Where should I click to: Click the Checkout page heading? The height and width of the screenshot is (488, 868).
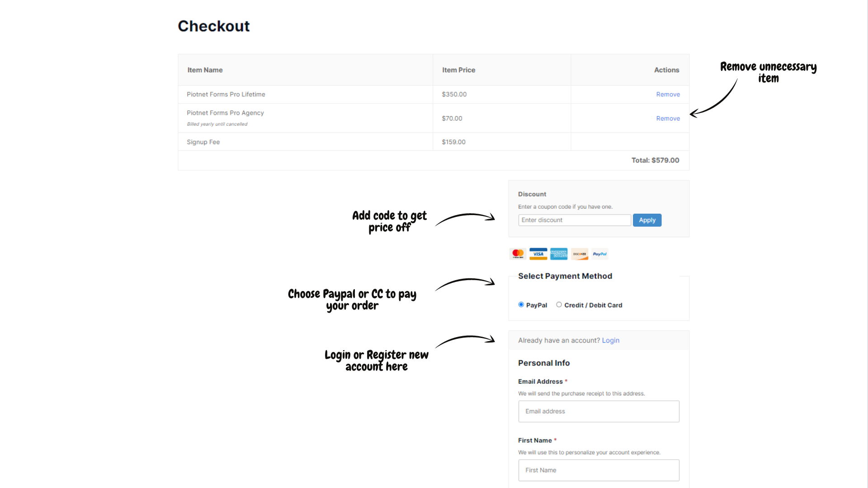pyautogui.click(x=213, y=26)
